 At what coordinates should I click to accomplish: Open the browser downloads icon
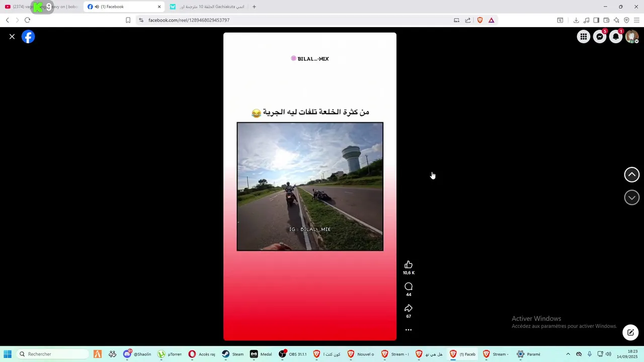coord(576,20)
